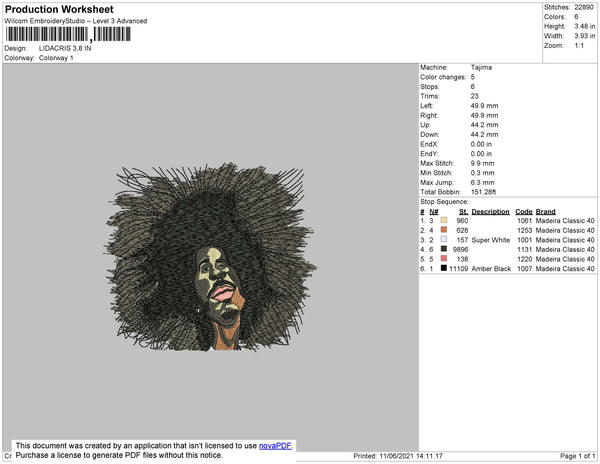Image resolution: width=600 pixels, height=464 pixels.
Task: Click the EndX value '0.00 in'
Action: click(x=481, y=144)
